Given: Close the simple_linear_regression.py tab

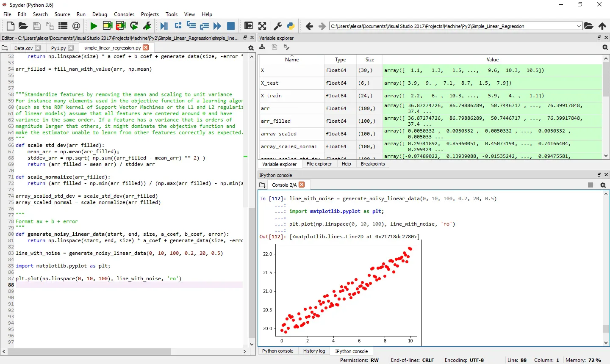Looking at the screenshot, I should pos(146,47).
